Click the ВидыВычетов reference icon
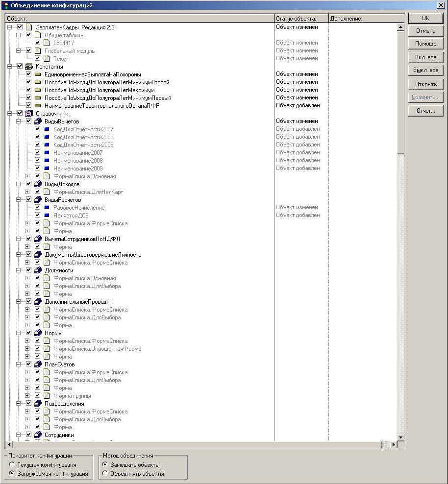The image size is (448, 484). pyautogui.click(x=38, y=121)
